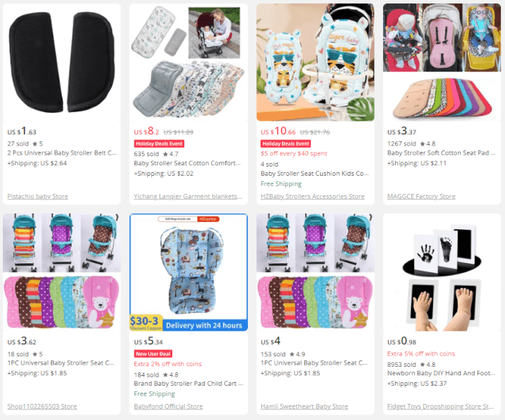Visit MAGGCE Factory Store
The width and height of the screenshot is (505, 420).
421,196
